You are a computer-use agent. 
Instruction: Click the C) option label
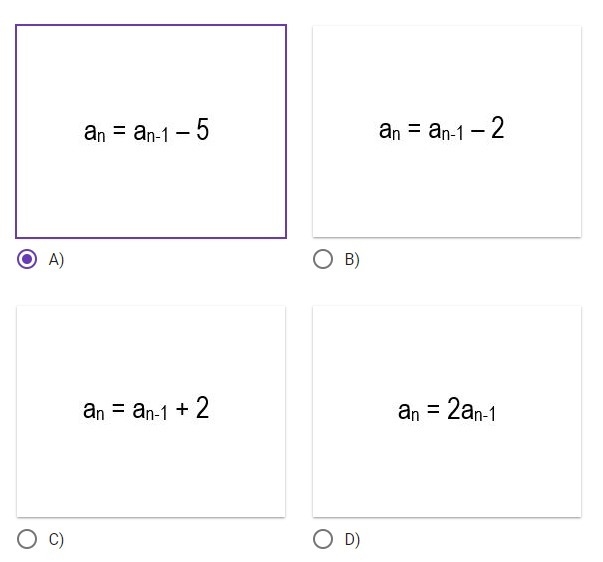pyautogui.click(x=56, y=540)
